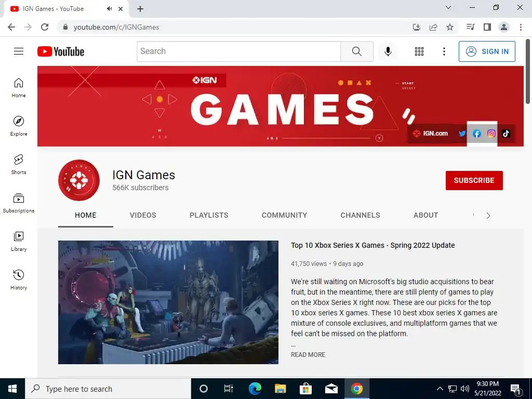This screenshot has height=399, width=532.
Task: Show more channel tabs arrow
Action: coord(488,216)
